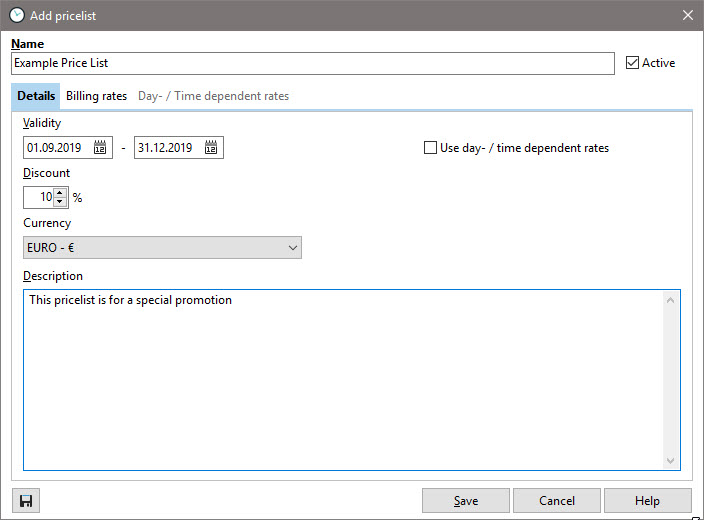
Task: Open Day- / Time dependent rates tab
Action: coord(213,97)
